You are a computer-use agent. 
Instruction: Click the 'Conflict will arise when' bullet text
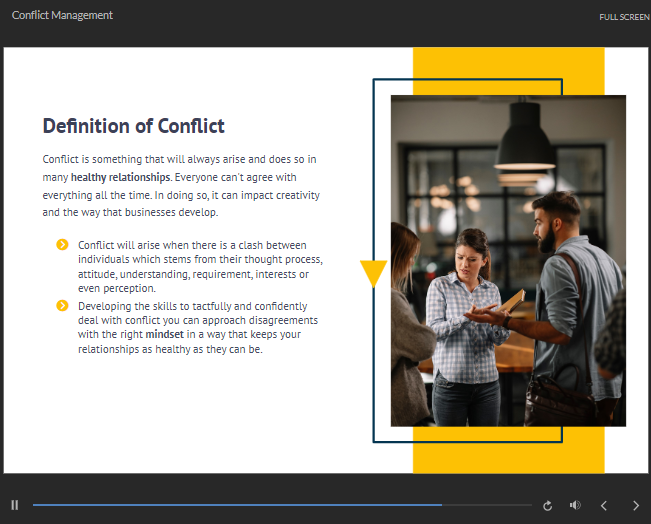[x=199, y=266]
